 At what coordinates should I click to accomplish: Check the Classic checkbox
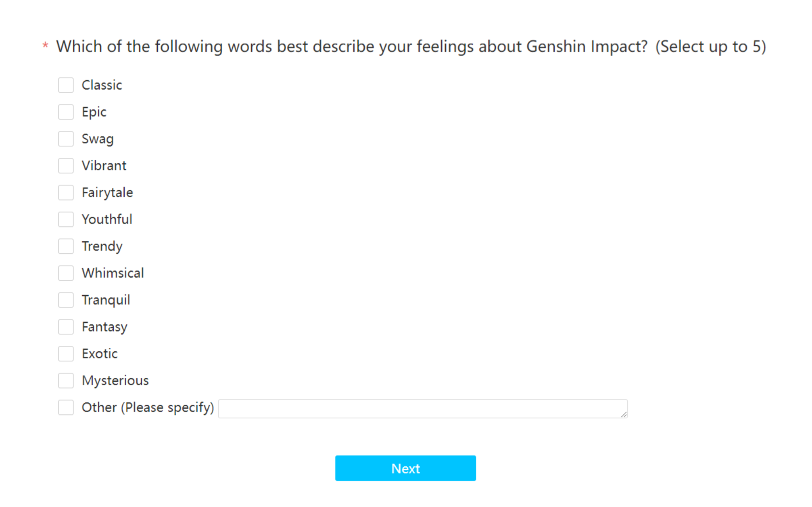tap(66, 85)
